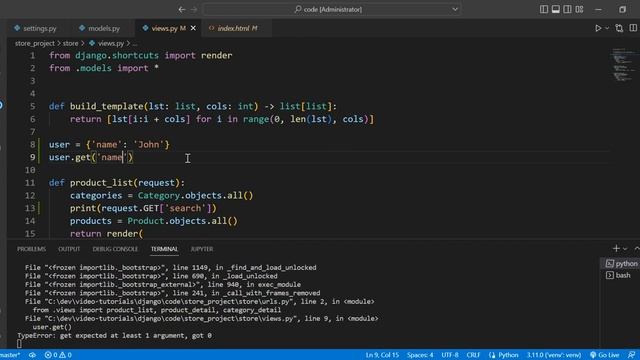
Task: Open the command center search box
Action: 332,9
